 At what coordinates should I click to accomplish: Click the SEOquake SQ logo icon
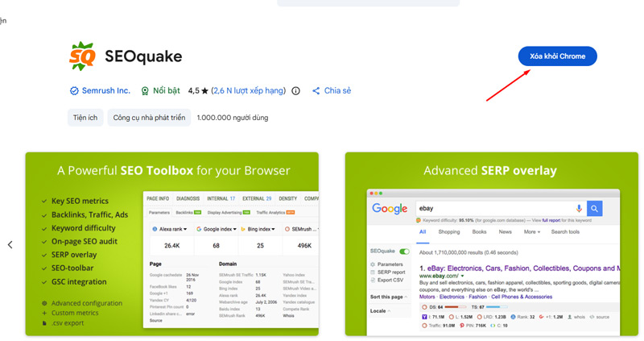click(82, 56)
